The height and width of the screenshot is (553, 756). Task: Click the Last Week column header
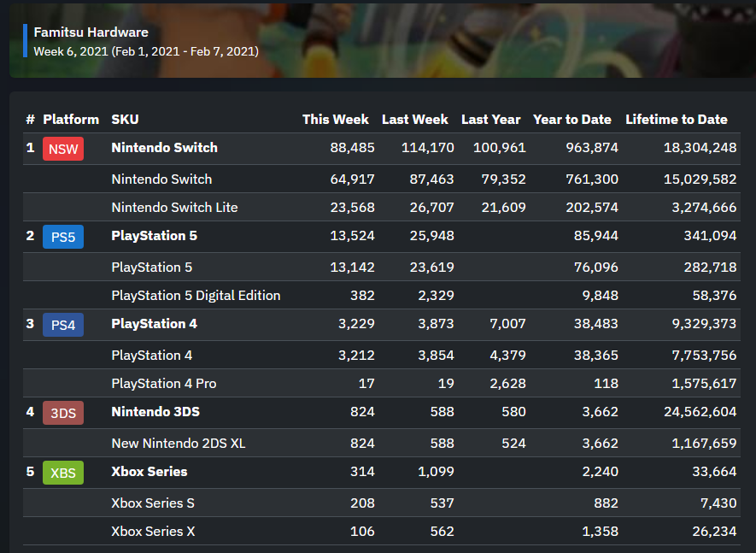pyautogui.click(x=415, y=119)
